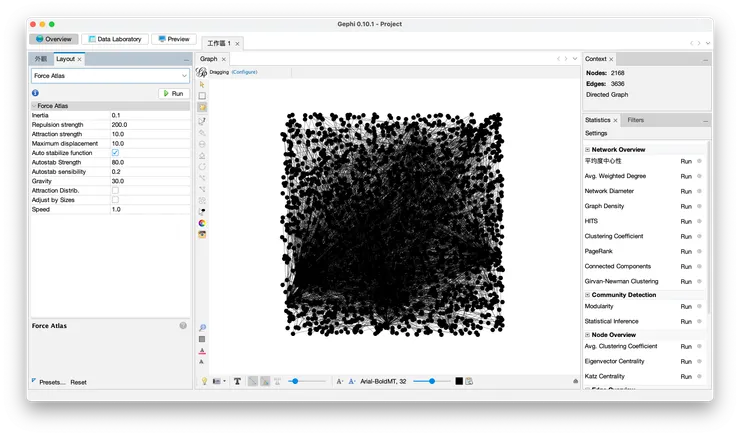Toggle show node labels T button

(237, 381)
